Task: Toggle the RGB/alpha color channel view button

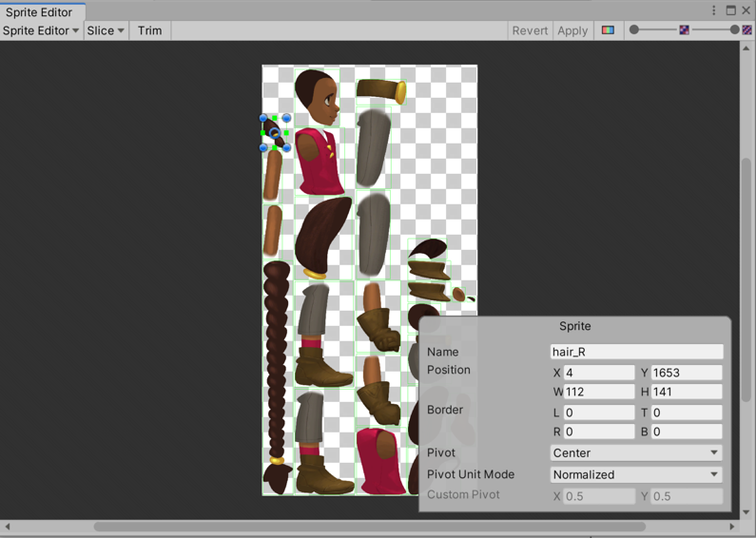Action: pos(608,30)
